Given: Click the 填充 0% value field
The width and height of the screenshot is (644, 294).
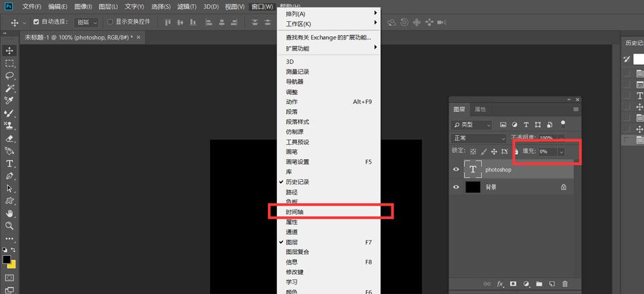Looking at the screenshot, I should click(x=547, y=152).
